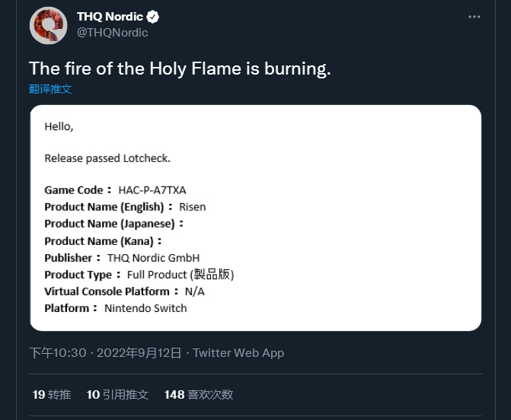Image resolution: width=511 pixels, height=420 pixels.
Task: Click the tweet text about the Holy Flame
Action: pos(180,69)
